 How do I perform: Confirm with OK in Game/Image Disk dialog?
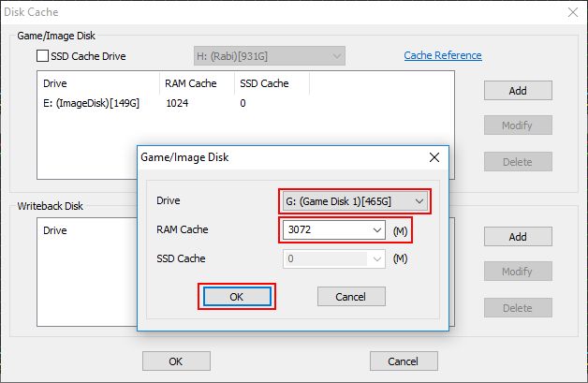click(x=237, y=297)
